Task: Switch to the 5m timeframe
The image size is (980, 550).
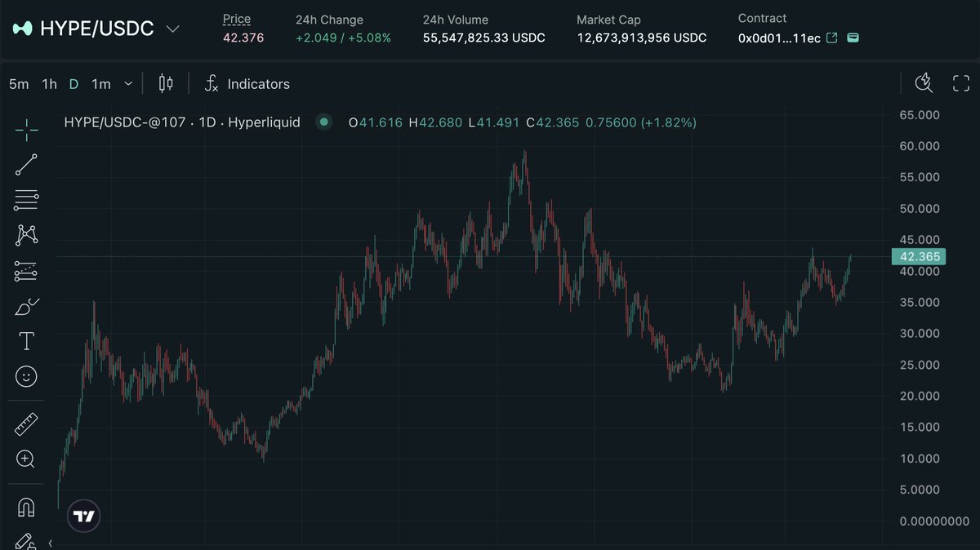Action: coord(19,84)
